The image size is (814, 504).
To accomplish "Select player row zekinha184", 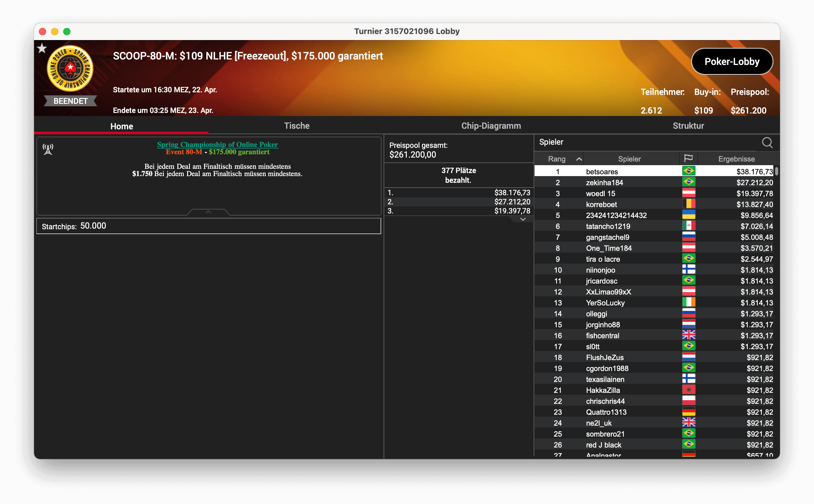I will [x=654, y=182].
